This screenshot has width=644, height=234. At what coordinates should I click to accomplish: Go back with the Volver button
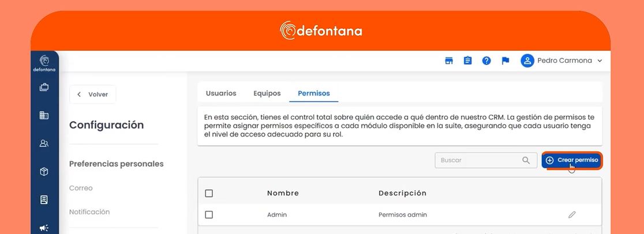click(x=93, y=95)
